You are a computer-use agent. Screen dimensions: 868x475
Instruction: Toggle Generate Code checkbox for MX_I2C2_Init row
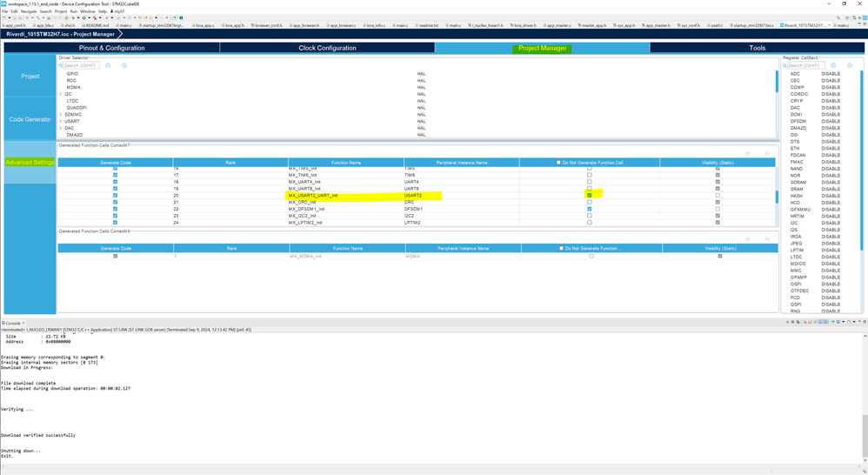pos(115,216)
